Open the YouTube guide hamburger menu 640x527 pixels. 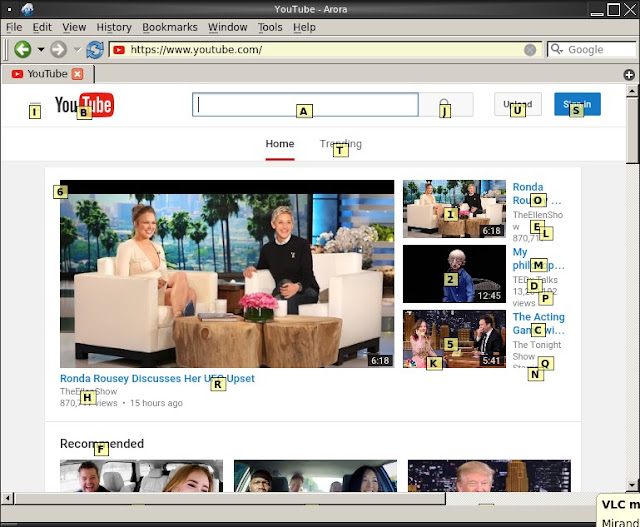point(35,107)
